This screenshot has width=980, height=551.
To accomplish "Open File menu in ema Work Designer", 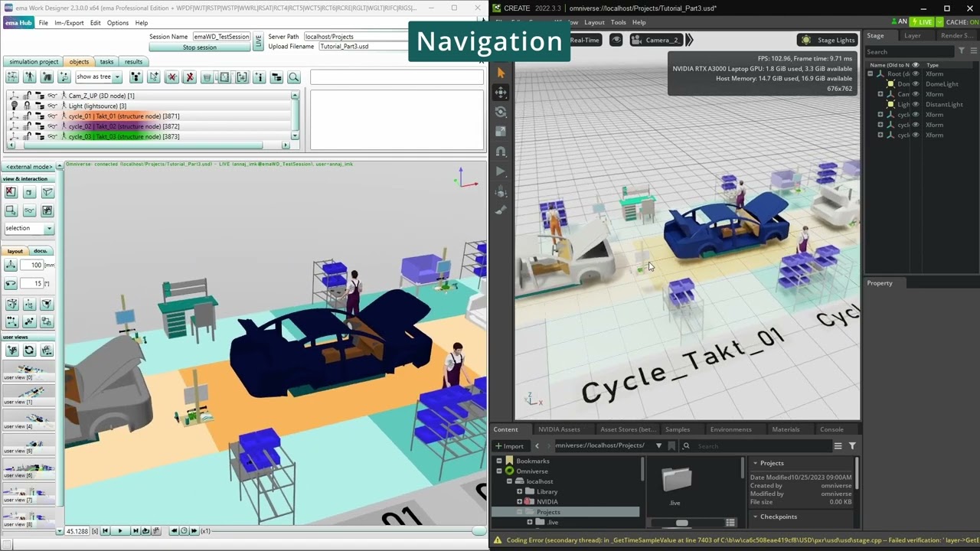I will (x=44, y=23).
